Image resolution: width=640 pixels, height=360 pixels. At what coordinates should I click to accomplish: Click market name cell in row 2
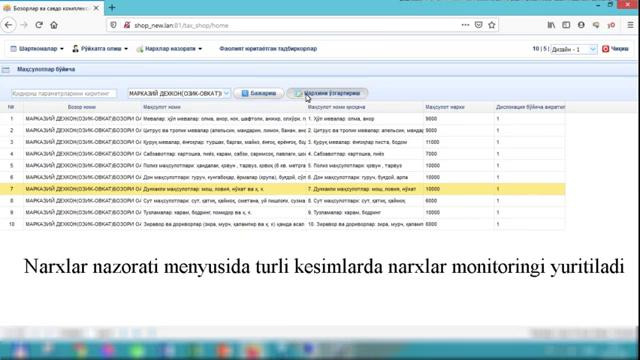[82, 130]
